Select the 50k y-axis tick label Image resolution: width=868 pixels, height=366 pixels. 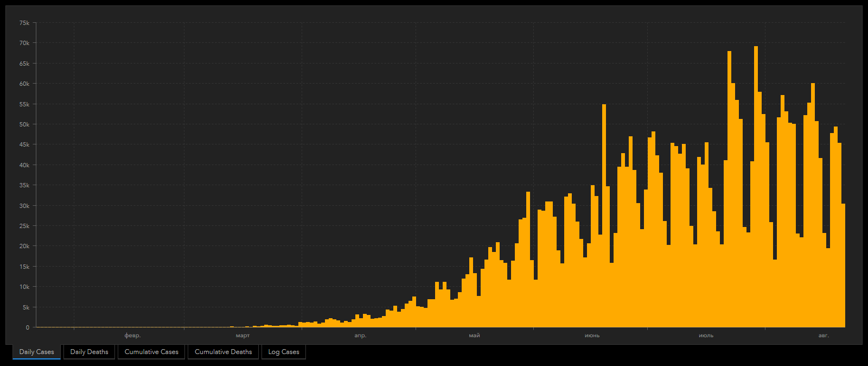(24, 124)
